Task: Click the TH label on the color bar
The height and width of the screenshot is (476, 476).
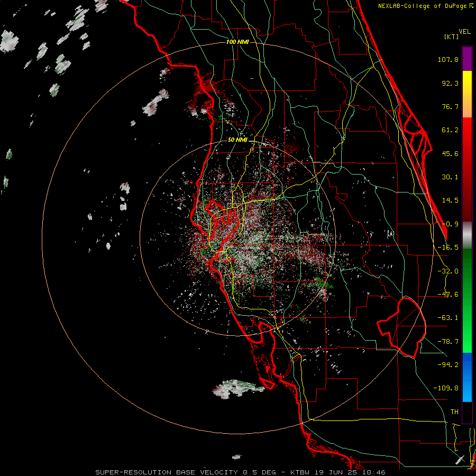Action: (x=454, y=412)
